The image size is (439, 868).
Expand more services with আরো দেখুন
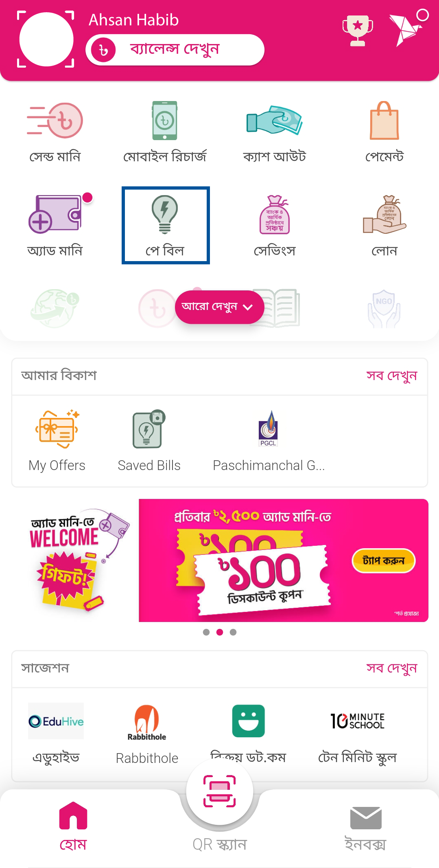[x=219, y=307]
